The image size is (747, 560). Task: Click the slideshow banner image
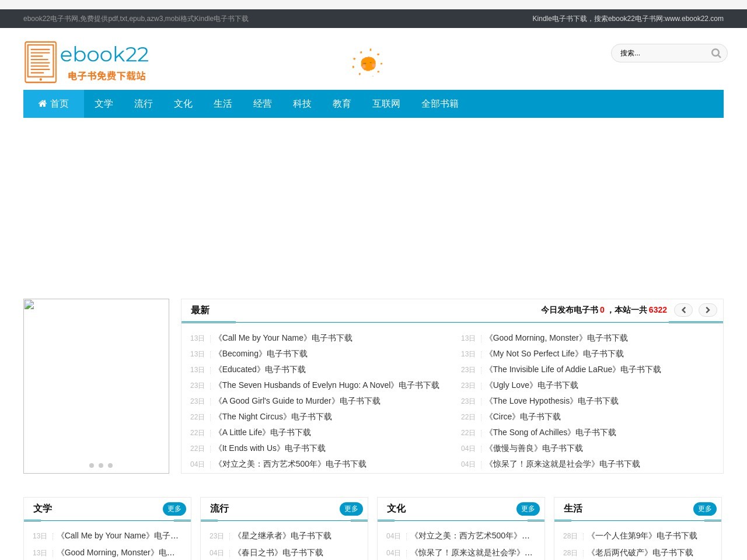coord(96,386)
